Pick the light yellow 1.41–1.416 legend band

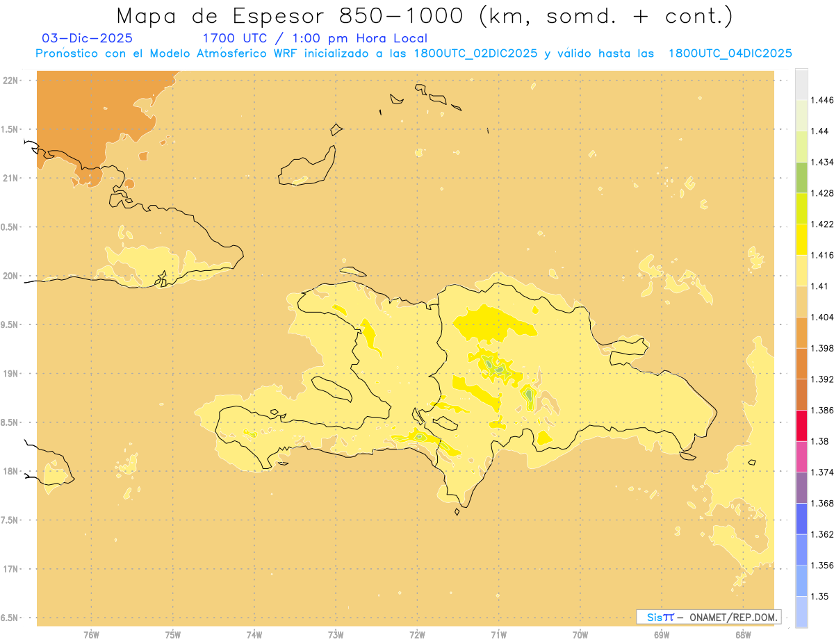click(801, 270)
